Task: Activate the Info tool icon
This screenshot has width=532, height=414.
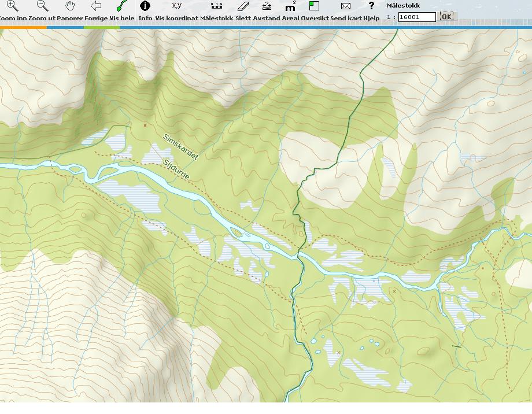Action: (145, 6)
